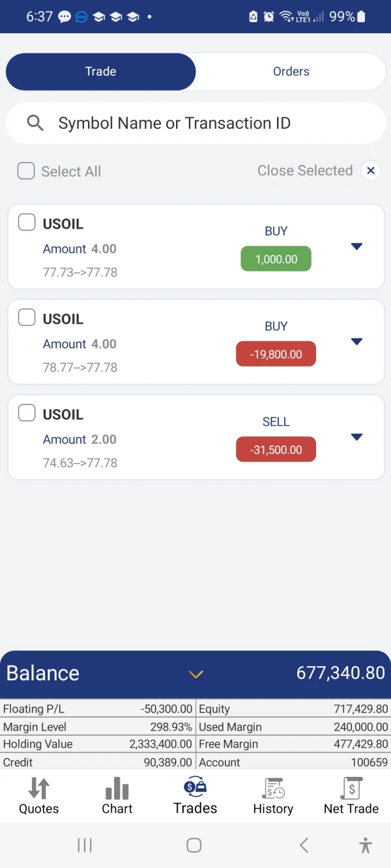Open the Quotes arrows icon
391x868 pixels.
click(x=39, y=789)
